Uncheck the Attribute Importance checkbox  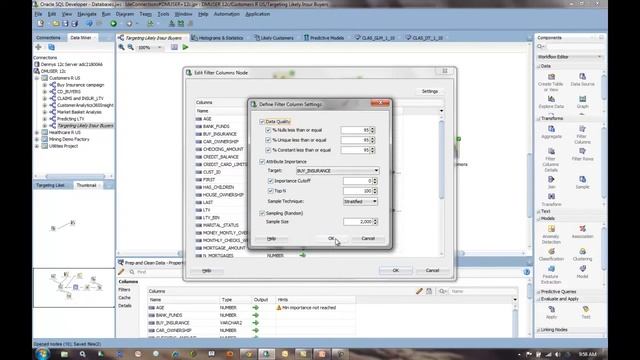click(262, 162)
